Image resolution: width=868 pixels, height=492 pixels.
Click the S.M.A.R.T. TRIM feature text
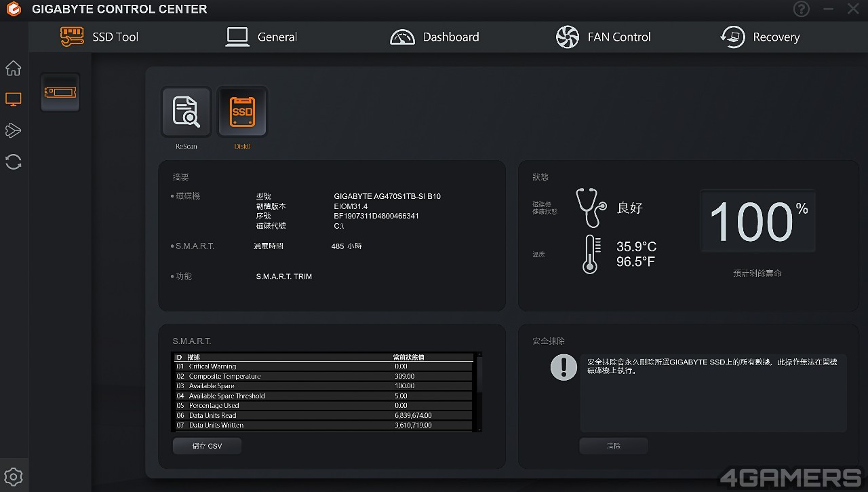pos(284,277)
